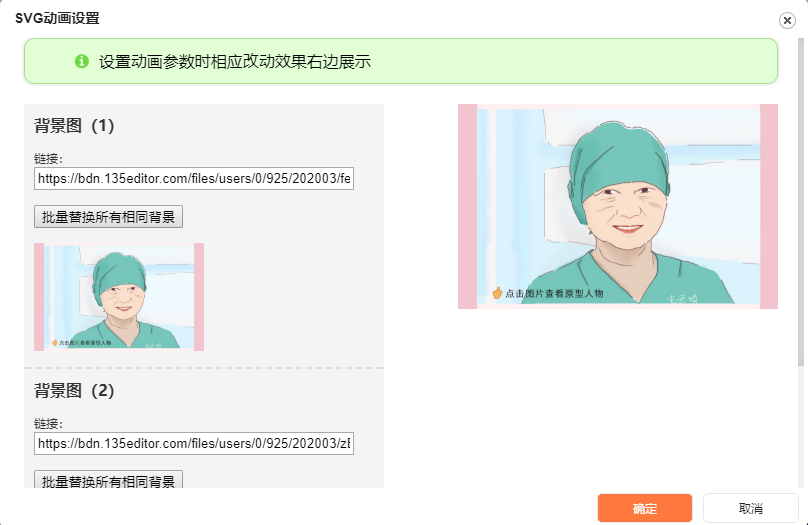Click the 链接 label above first URL field
Screen dimensions: 808x525
pyautogui.click(x=48, y=159)
